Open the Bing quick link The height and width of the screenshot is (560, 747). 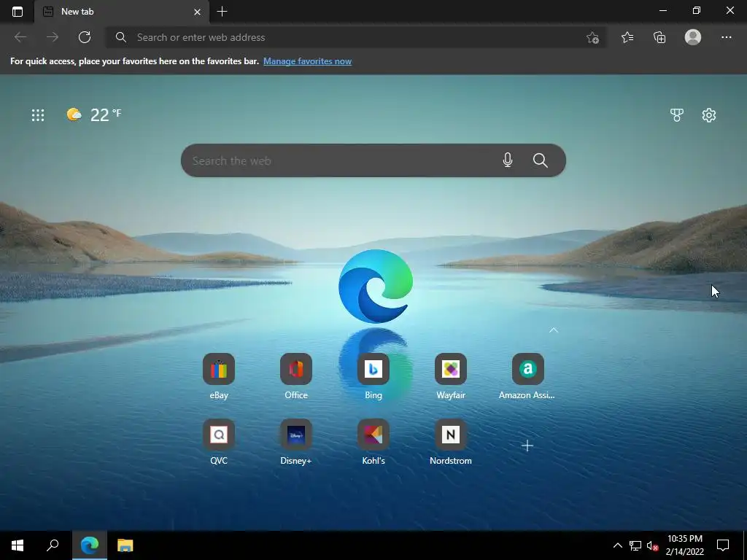point(373,376)
